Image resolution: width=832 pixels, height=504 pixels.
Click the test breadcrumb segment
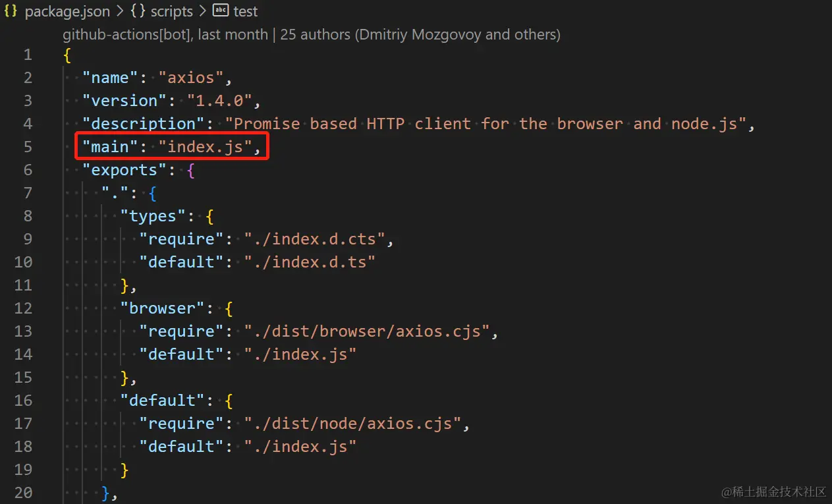(x=246, y=12)
